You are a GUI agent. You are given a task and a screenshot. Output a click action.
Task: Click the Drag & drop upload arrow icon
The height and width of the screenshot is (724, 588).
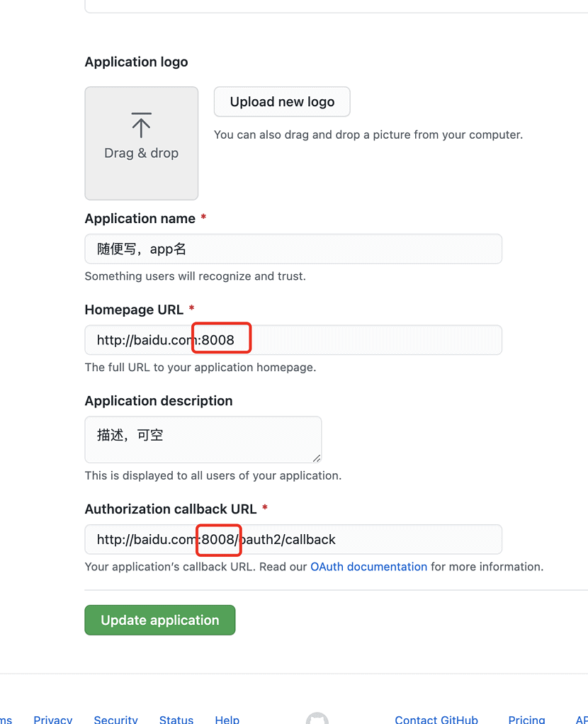tap(141, 124)
